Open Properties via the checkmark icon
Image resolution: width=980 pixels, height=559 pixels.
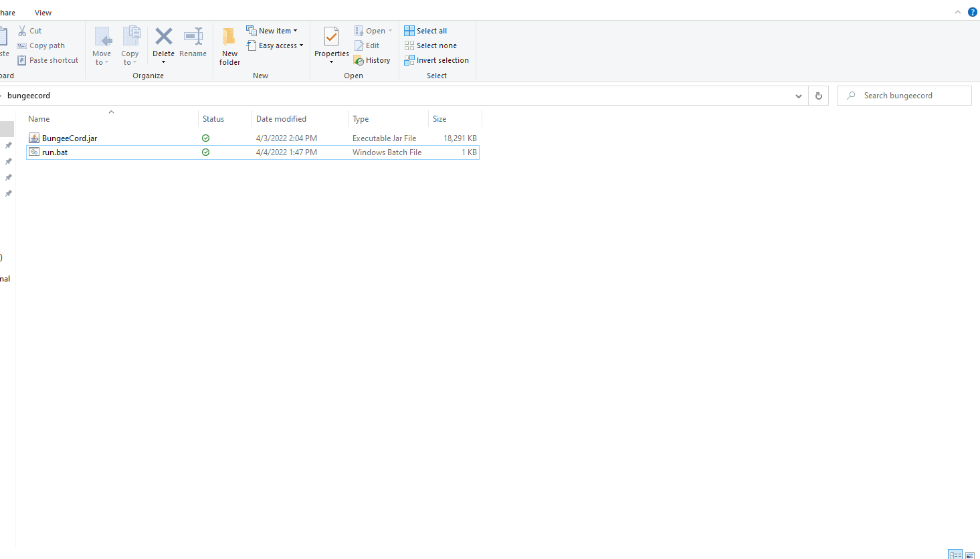point(331,37)
